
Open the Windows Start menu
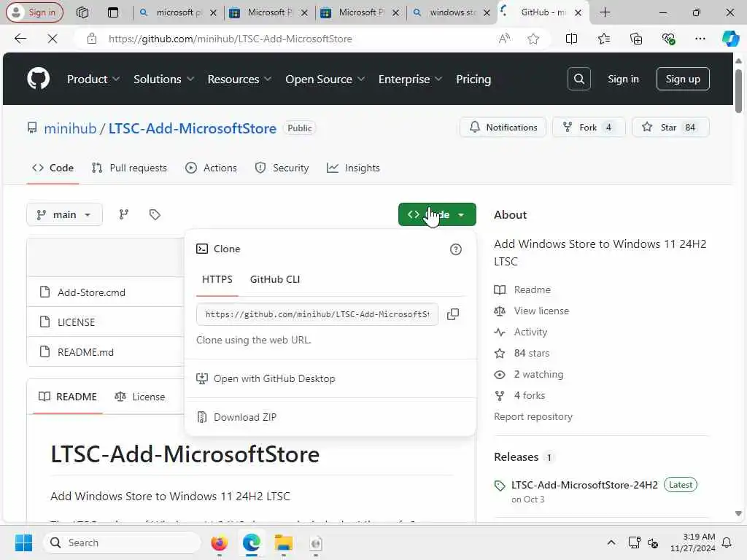coord(23,542)
